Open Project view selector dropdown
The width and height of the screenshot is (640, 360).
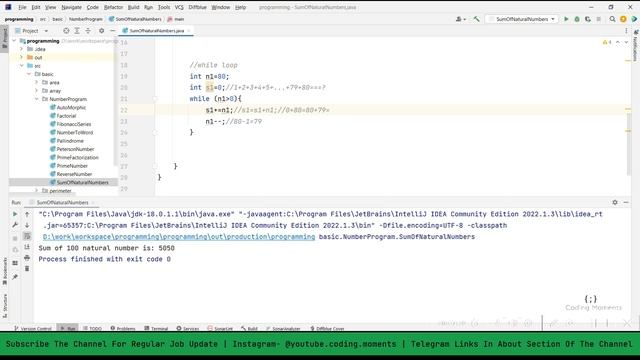[x=31, y=31]
